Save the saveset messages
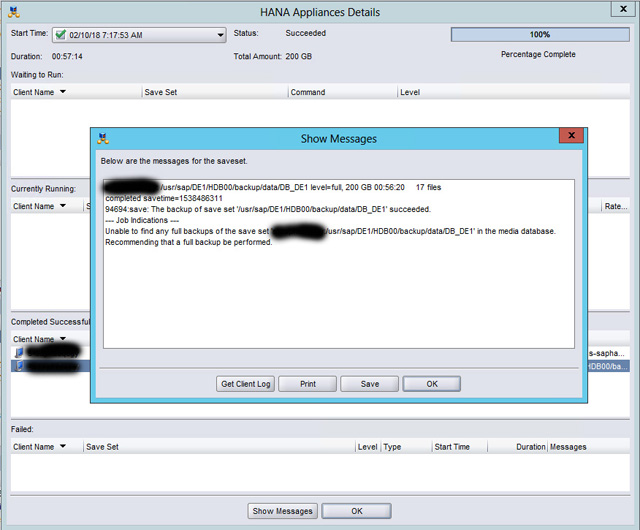 pos(370,384)
